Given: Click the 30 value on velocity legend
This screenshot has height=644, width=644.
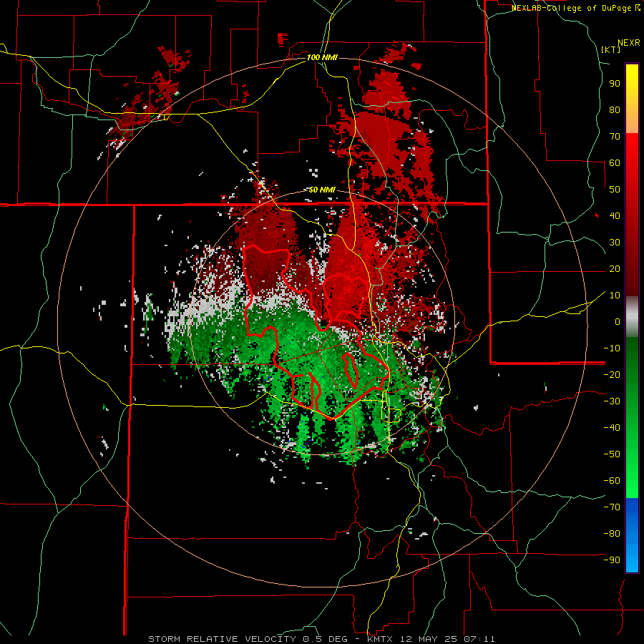Looking at the screenshot, I should [x=615, y=243].
